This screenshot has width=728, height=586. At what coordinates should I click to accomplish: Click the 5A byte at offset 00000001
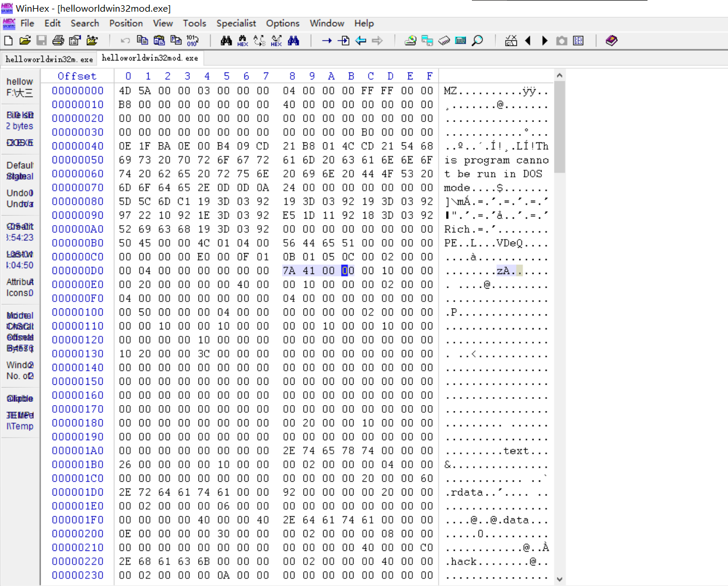point(145,91)
